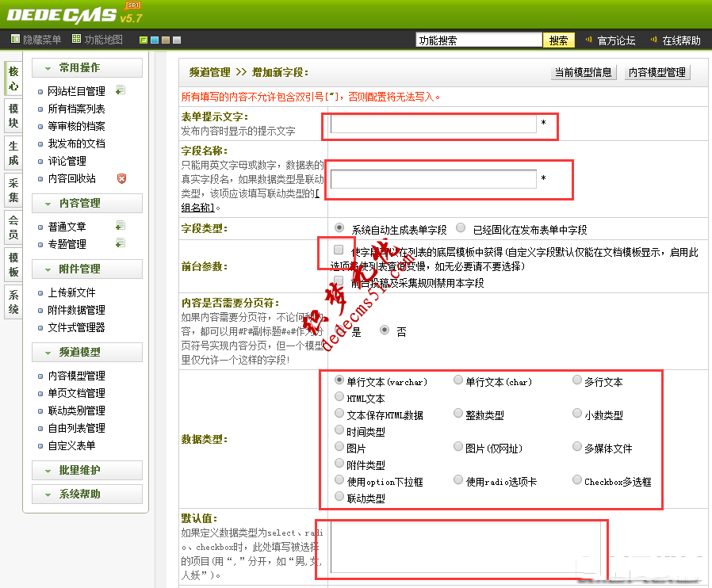Click the 搜索 search button
This screenshot has height=588, width=712.
558,39
